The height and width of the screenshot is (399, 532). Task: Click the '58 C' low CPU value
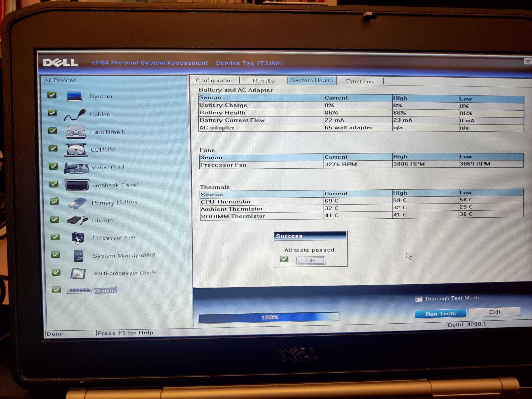tap(466, 199)
